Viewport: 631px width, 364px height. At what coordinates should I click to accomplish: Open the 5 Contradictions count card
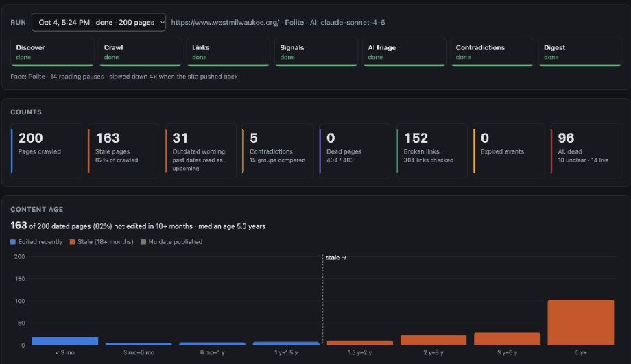point(278,151)
